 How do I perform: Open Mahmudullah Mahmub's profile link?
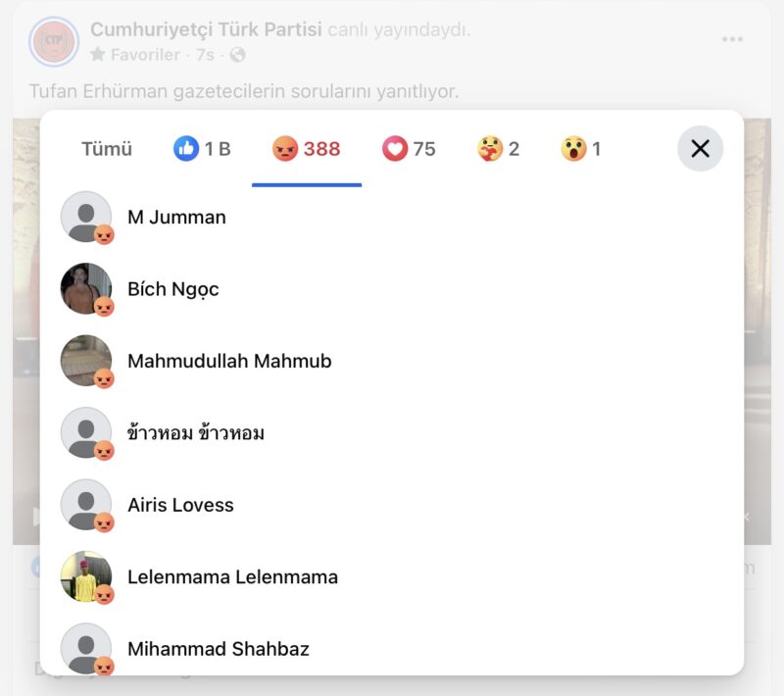tap(229, 361)
